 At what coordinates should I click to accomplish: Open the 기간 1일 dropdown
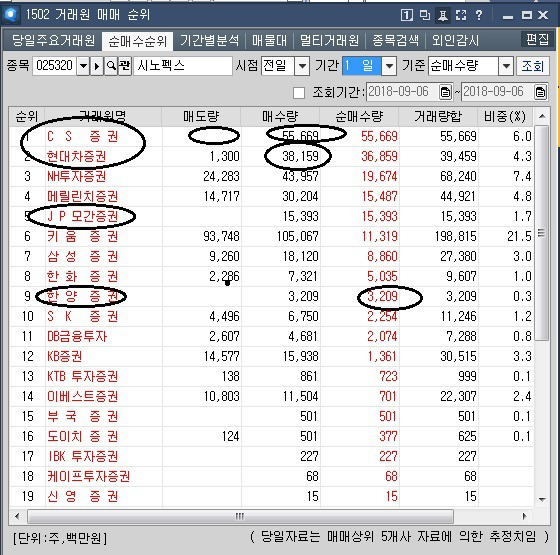point(389,66)
